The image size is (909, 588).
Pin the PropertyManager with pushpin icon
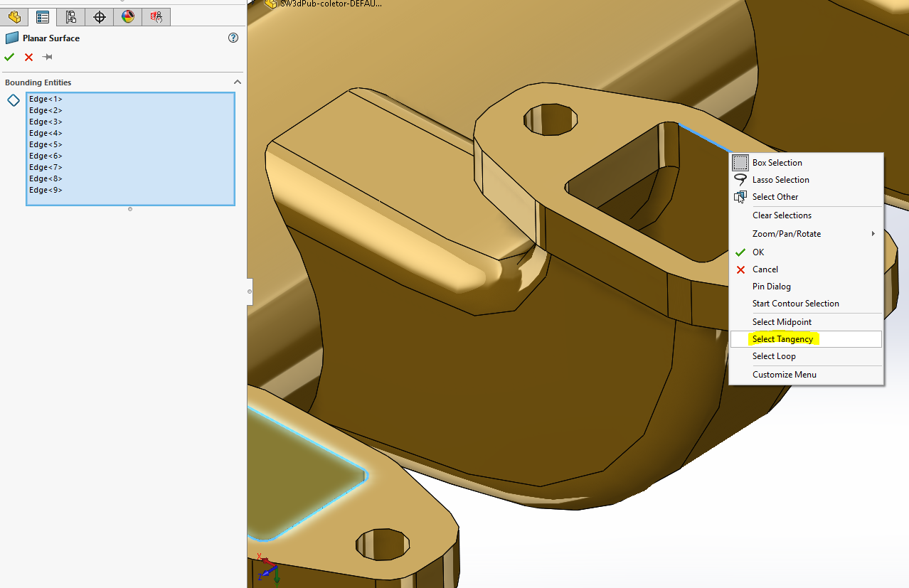tap(48, 57)
